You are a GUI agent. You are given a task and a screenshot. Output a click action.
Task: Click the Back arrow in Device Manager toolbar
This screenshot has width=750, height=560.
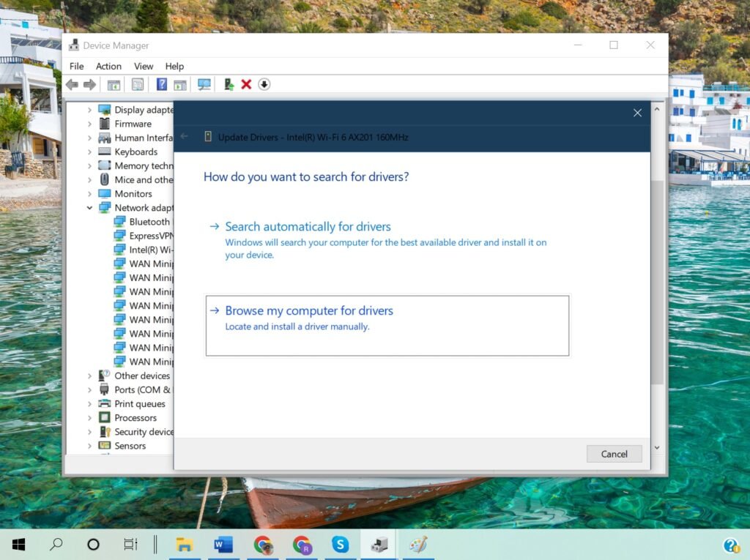[x=73, y=85]
